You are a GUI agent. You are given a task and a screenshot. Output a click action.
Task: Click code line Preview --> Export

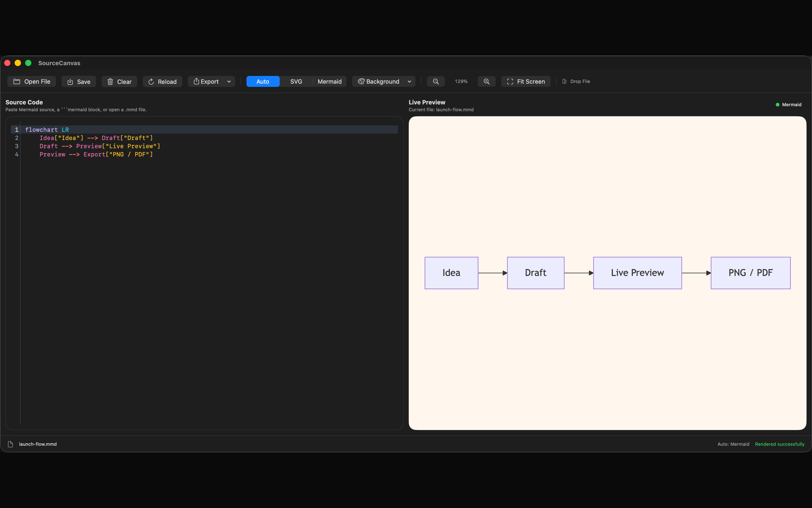[96, 155]
